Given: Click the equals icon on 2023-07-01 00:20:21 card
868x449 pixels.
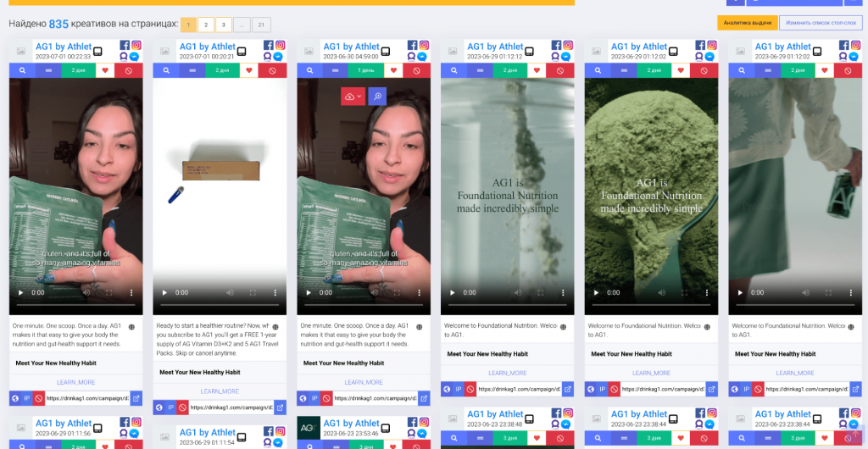Looking at the screenshot, I should (x=192, y=71).
